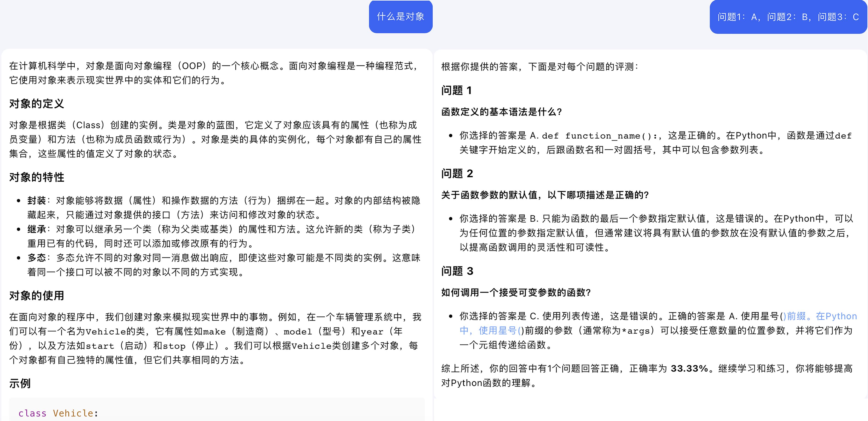Click the blue '中, 使用星号' linked text

click(x=488, y=331)
